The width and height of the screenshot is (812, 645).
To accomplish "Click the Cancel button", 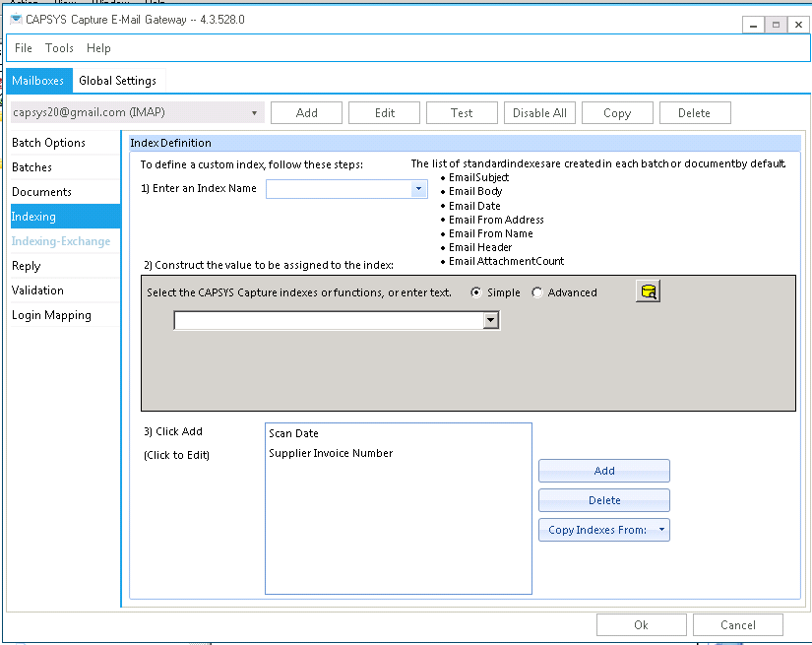I will pyautogui.click(x=738, y=624).
